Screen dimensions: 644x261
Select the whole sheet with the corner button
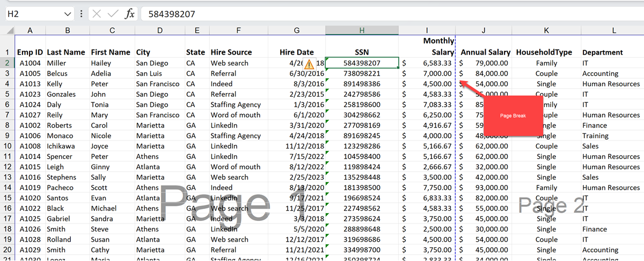tap(8, 31)
